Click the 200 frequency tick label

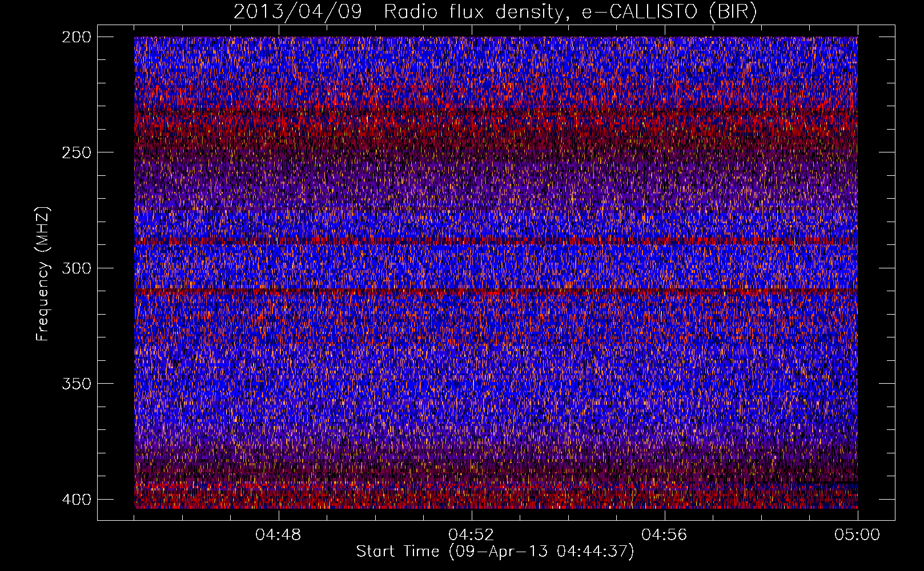click(x=76, y=37)
